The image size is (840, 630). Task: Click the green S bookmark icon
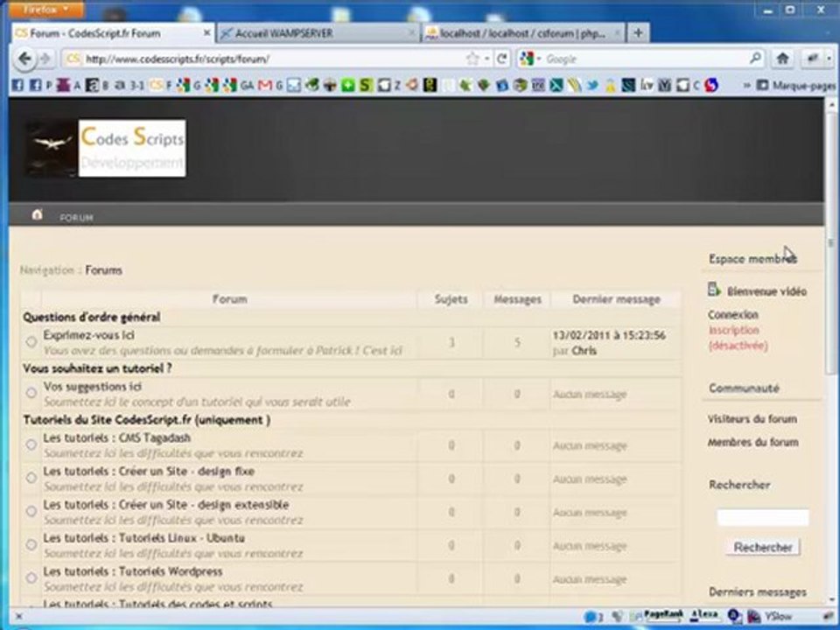click(366, 85)
